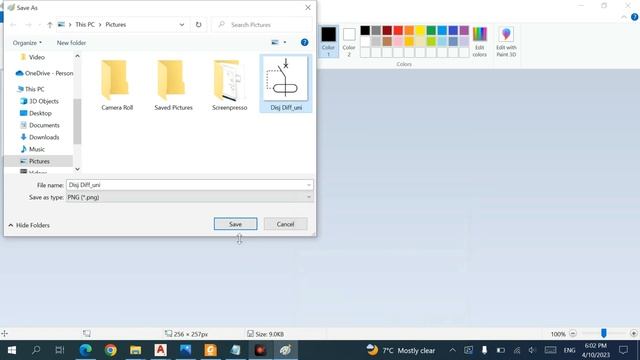Select Documents in the navigation tree

[40, 125]
